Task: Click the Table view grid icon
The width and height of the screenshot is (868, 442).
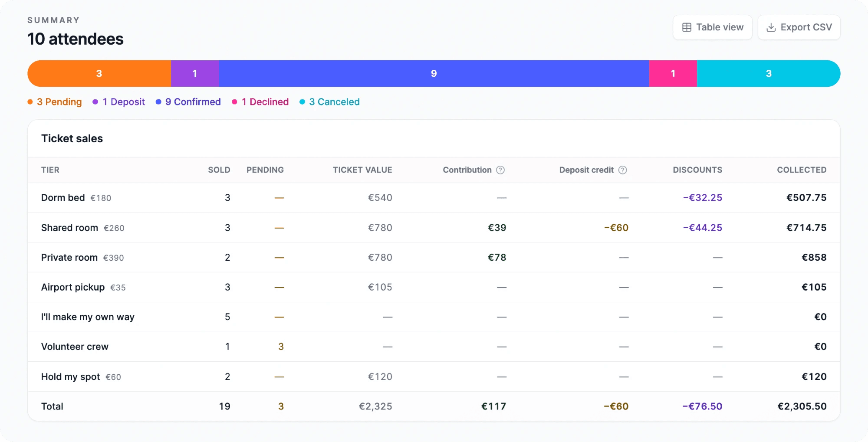Action: tap(687, 27)
